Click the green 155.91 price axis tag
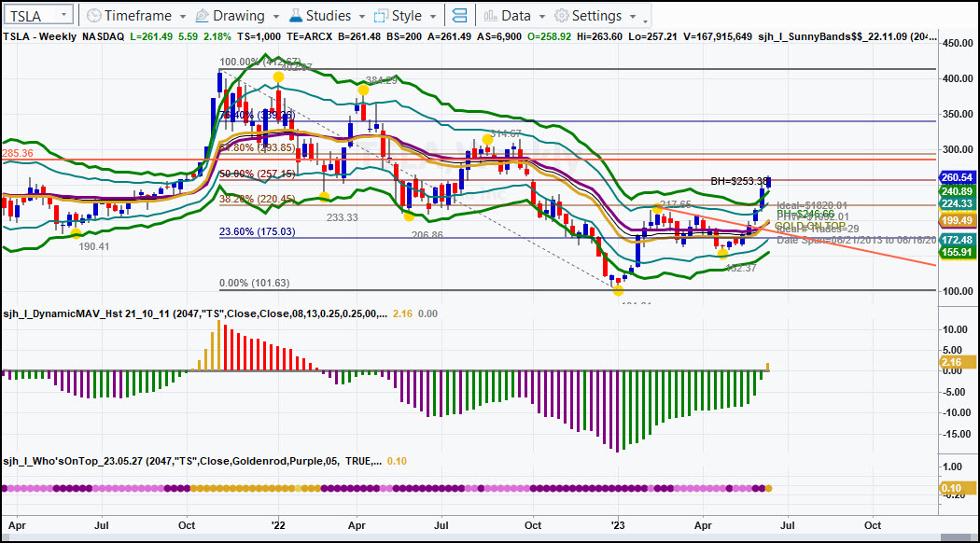Viewport: 980px width, 543px height. tap(957, 253)
